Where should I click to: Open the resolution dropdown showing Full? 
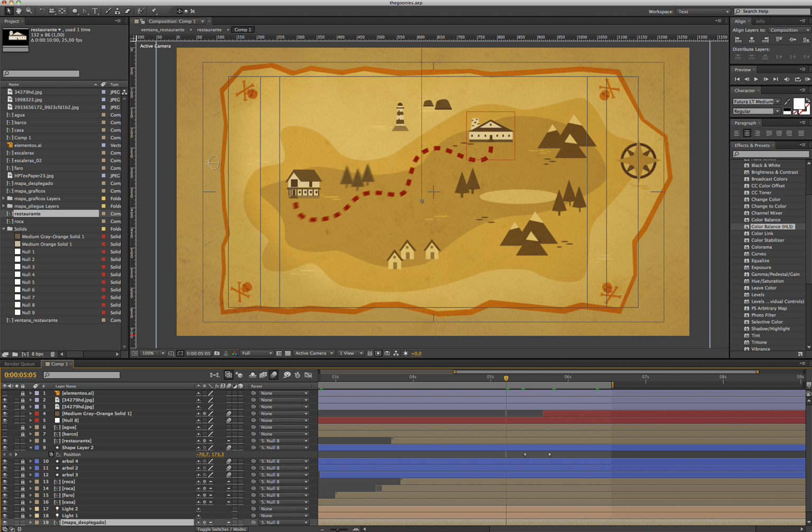(257, 353)
